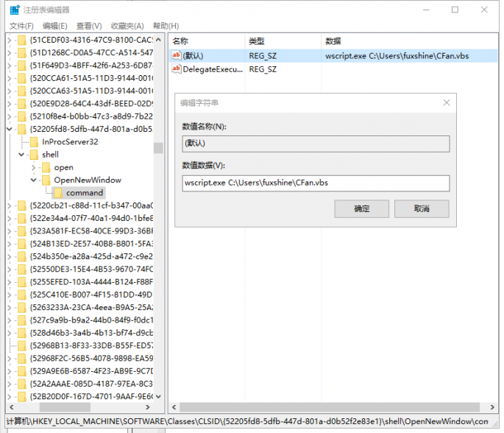Click folder icon of {5263233A-23CA-4eea key
Image resolution: width=504 pixels, height=433 pixels.
[x=21, y=307]
